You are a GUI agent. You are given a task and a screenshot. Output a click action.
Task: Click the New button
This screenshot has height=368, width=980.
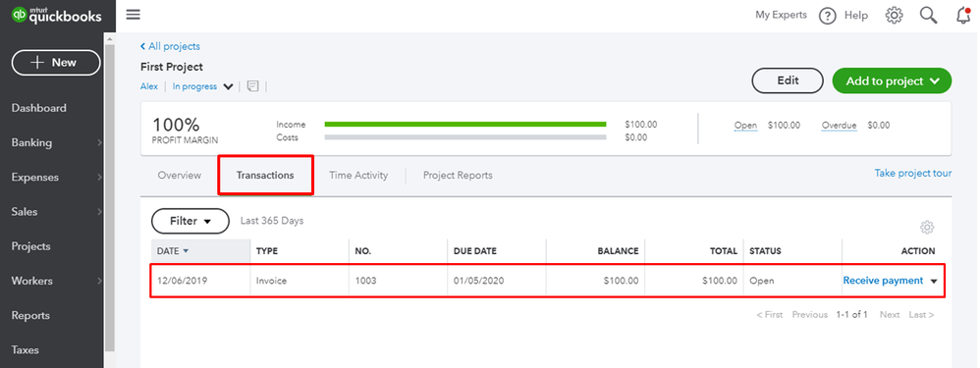point(56,63)
